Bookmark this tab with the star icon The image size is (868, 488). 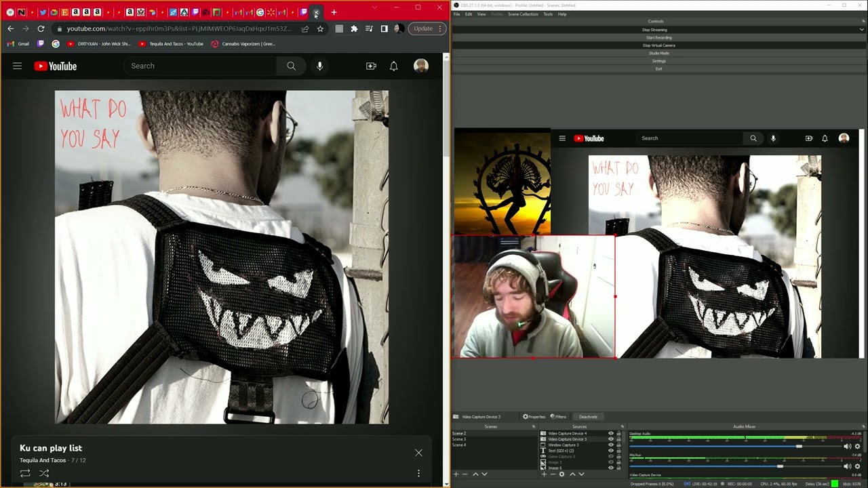tap(320, 28)
